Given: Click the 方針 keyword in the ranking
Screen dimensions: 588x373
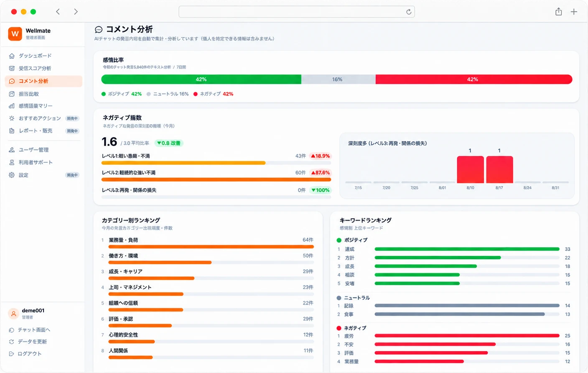Looking at the screenshot, I should [x=349, y=258].
